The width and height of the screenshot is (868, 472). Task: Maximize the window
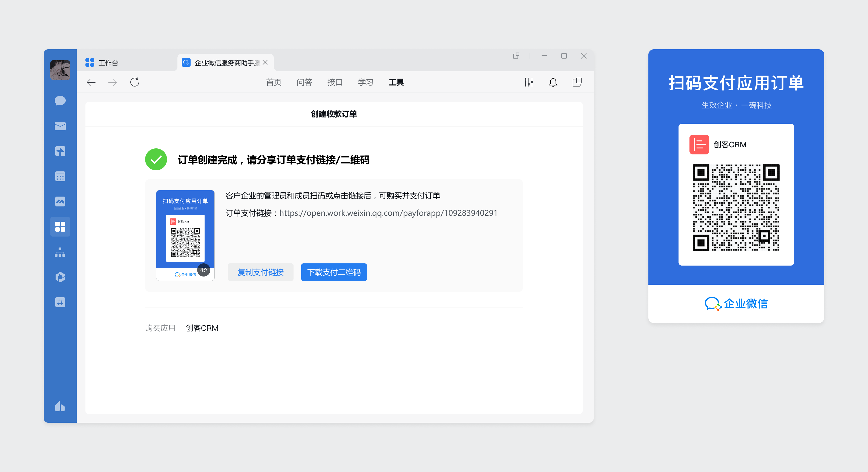coord(564,56)
